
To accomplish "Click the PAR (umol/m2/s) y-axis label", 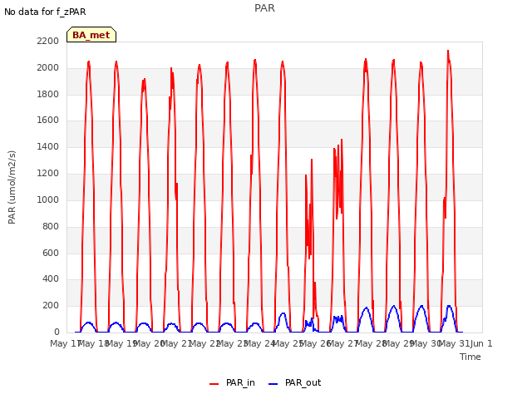I will (12, 187).
